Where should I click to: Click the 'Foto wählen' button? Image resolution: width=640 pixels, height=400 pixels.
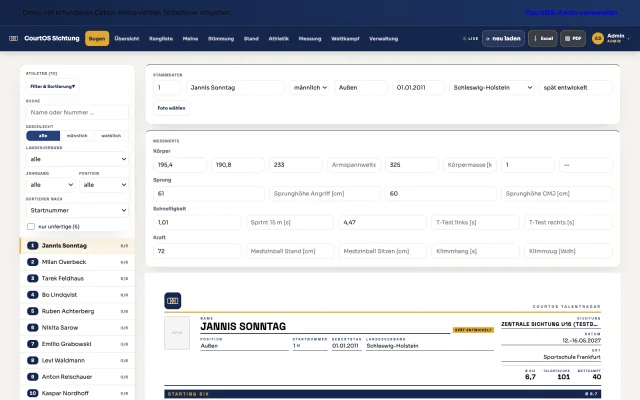point(171,108)
